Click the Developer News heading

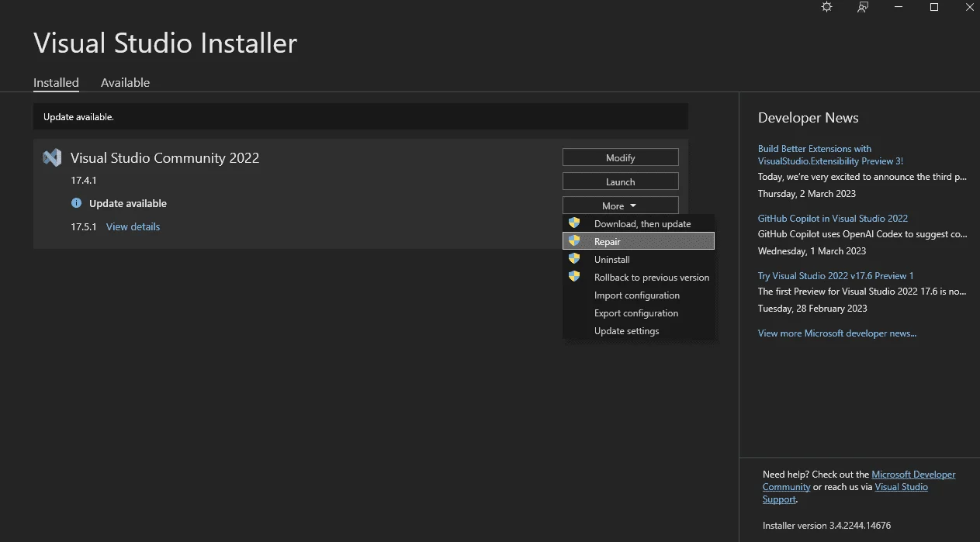click(808, 118)
